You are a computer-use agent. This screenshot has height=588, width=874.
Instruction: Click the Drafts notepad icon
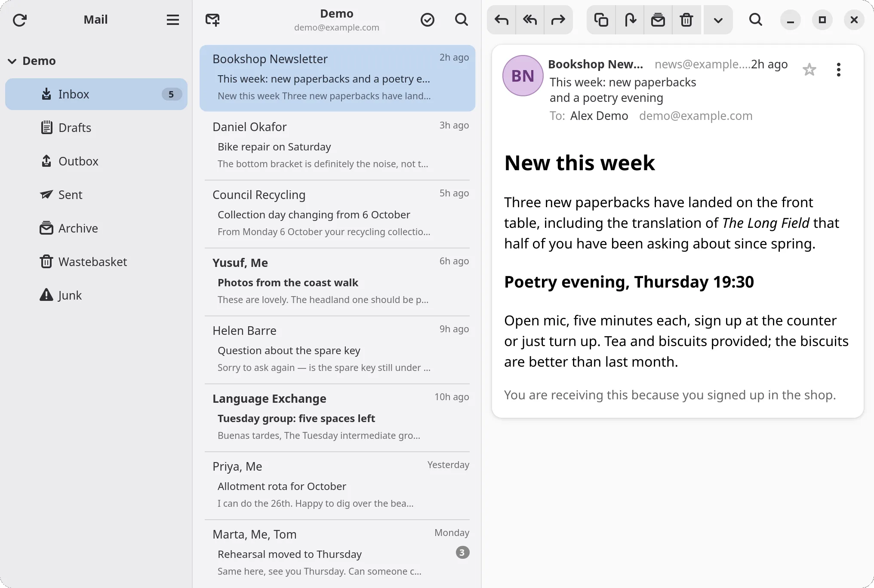pyautogui.click(x=46, y=127)
